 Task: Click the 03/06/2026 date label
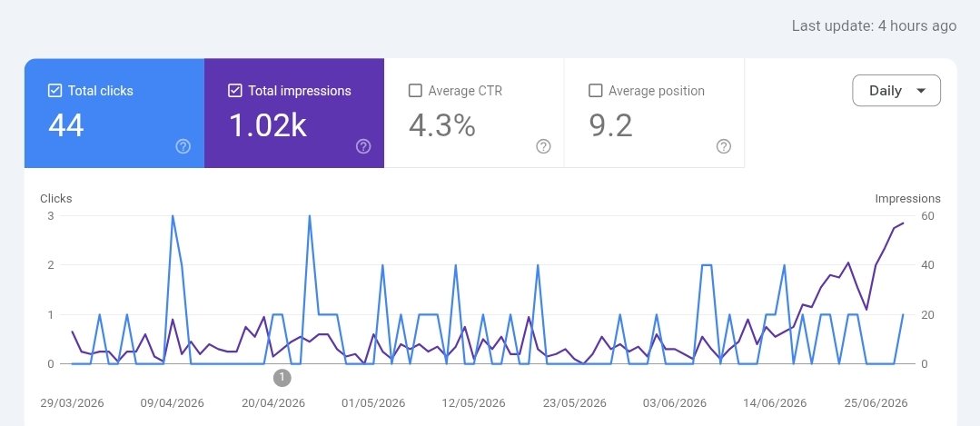coord(675,403)
